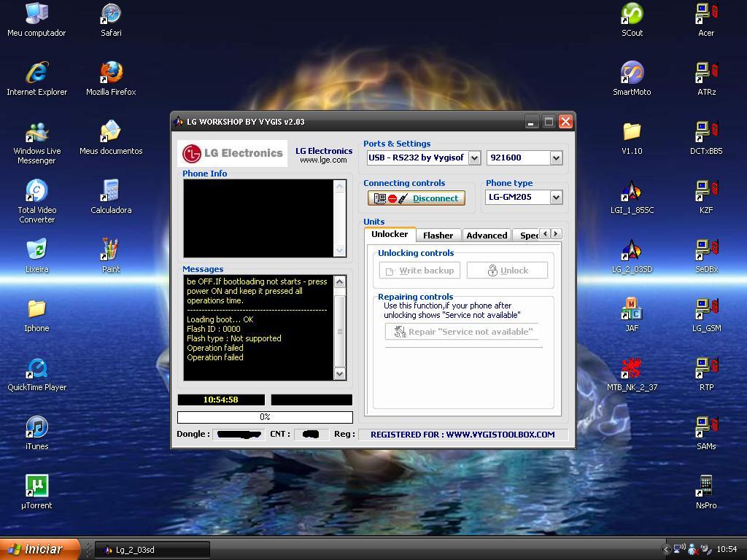Image resolution: width=747 pixels, height=560 pixels.
Task: Open MTB_NK_2_37 desktop shortcut
Action: point(632,374)
